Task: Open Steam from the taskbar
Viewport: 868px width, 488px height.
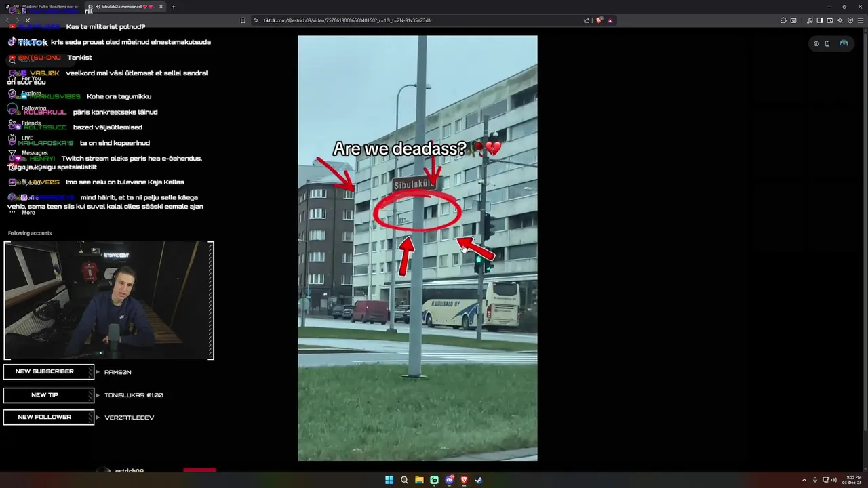Action: 479,480
